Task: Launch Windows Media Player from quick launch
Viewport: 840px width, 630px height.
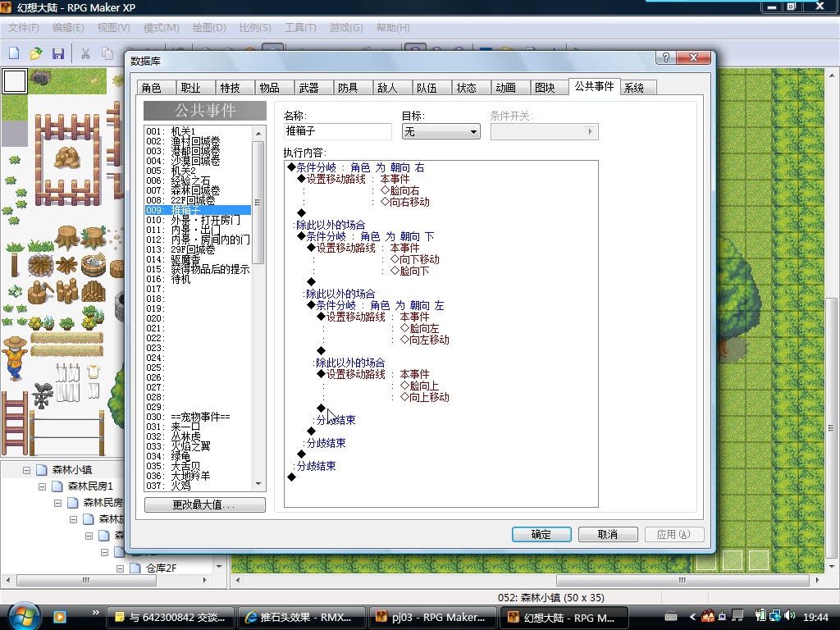Action: pos(59,617)
